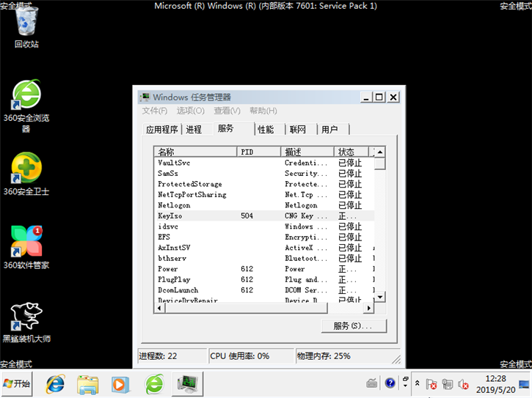This screenshot has height=398, width=532.
Task: Click the muted volume tray icon
Action: 463,384
